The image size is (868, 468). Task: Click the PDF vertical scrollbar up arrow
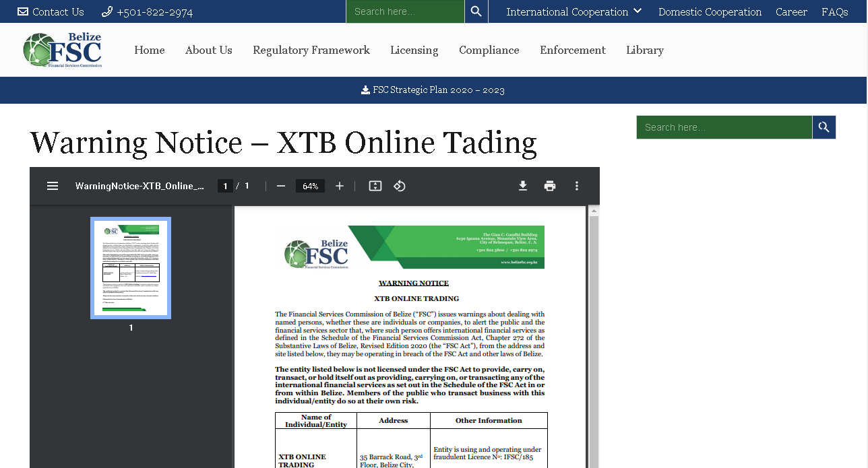coord(594,211)
